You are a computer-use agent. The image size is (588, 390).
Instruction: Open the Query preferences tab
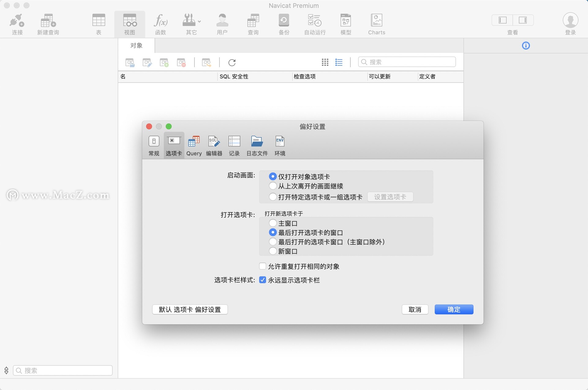click(x=194, y=146)
